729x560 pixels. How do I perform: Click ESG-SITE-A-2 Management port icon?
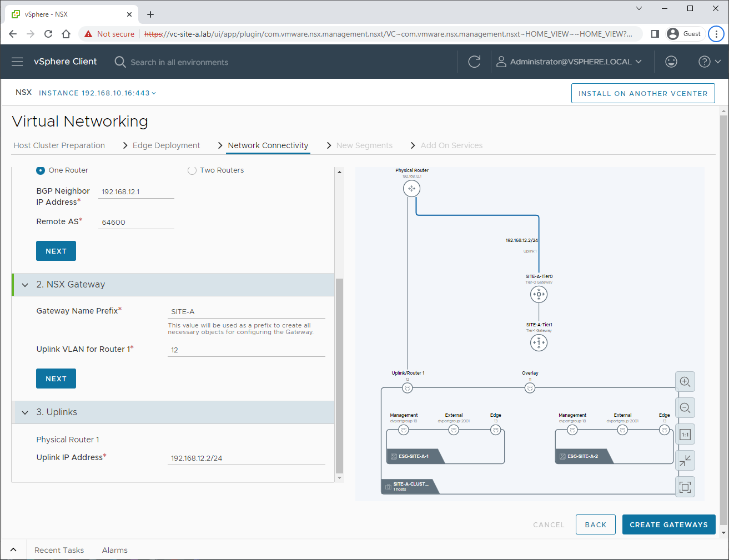click(572, 430)
